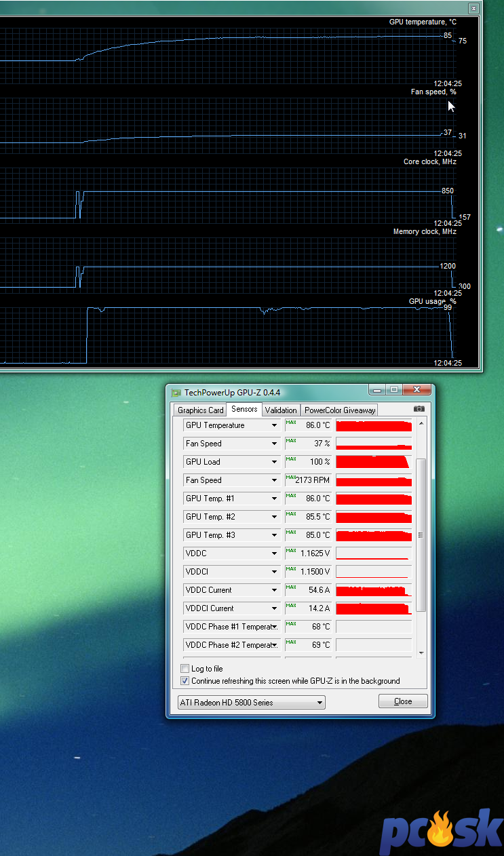The image size is (504, 856).
Task: Open the GPU Temp. #3 dropdown
Action: coord(232,535)
